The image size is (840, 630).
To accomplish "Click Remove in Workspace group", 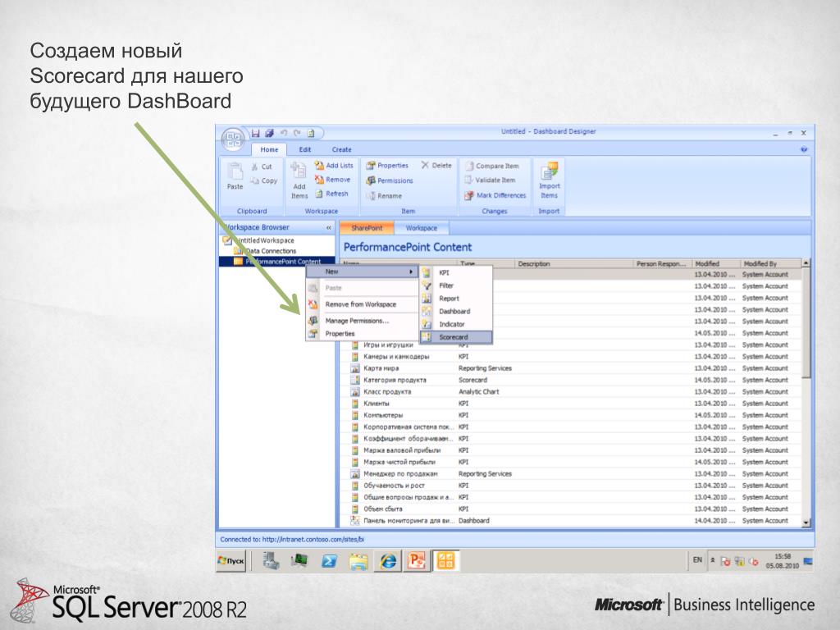I will [x=333, y=180].
